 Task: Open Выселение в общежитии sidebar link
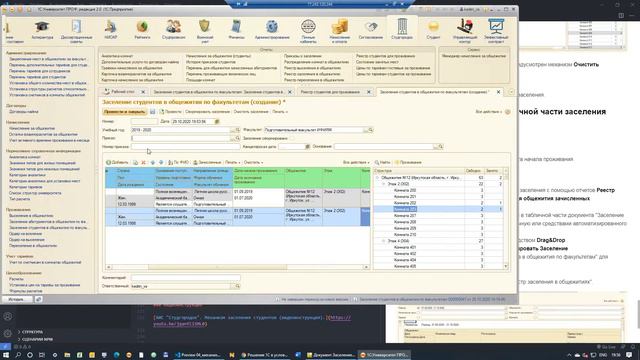coord(31,216)
